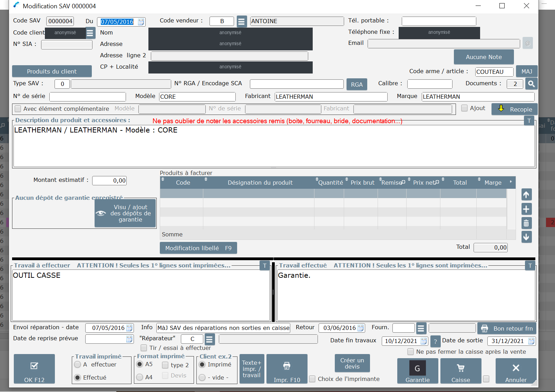Enable Avec élément complémentaire checkbox
This screenshot has height=392, width=555.
pyautogui.click(x=18, y=109)
